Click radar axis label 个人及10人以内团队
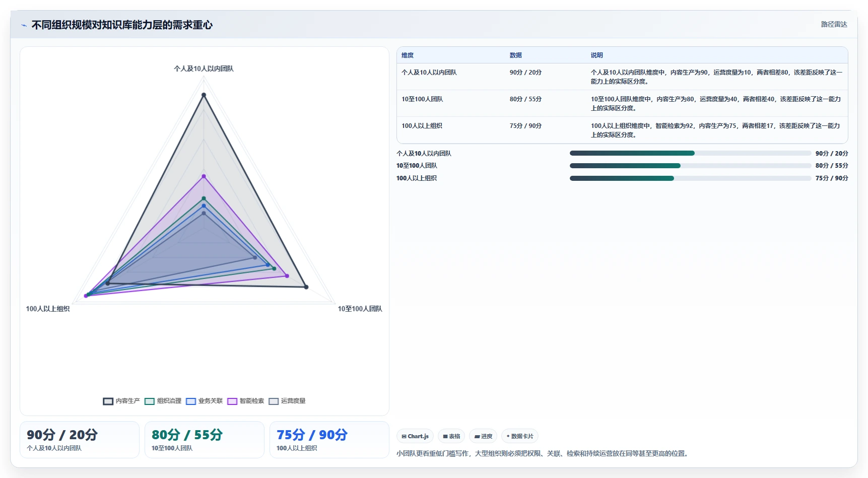Screen dimensions: 868x478 [x=204, y=69]
